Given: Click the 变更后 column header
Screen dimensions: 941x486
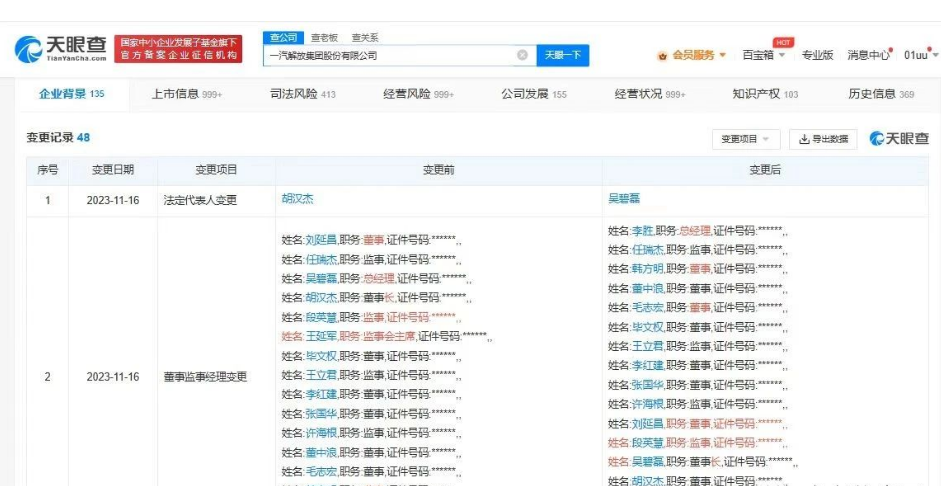Looking at the screenshot, I should [765, 170].
